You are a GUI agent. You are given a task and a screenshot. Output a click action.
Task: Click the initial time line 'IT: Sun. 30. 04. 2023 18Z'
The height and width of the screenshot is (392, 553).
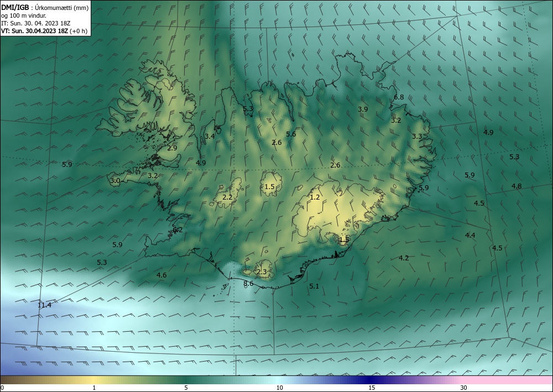[35, 23]
